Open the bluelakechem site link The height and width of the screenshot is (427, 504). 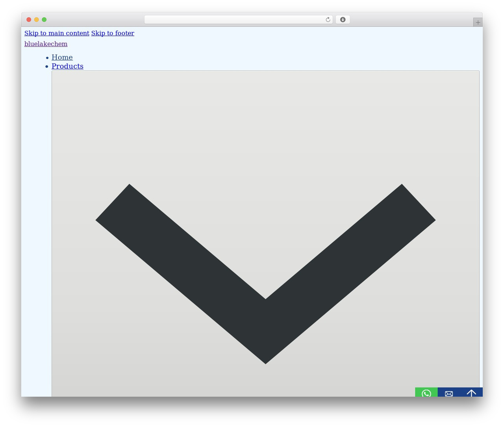click(46, 44)
